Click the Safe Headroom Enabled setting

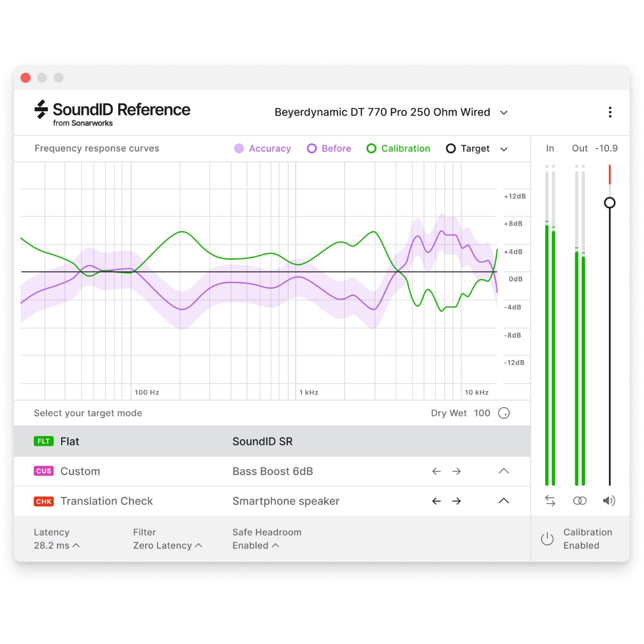coord(255,545)
